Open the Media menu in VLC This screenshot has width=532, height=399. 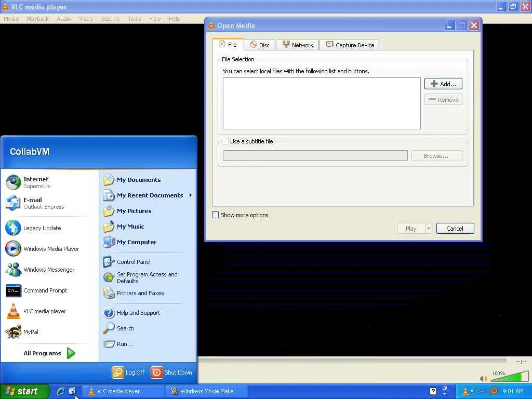(x=11, y=19)
